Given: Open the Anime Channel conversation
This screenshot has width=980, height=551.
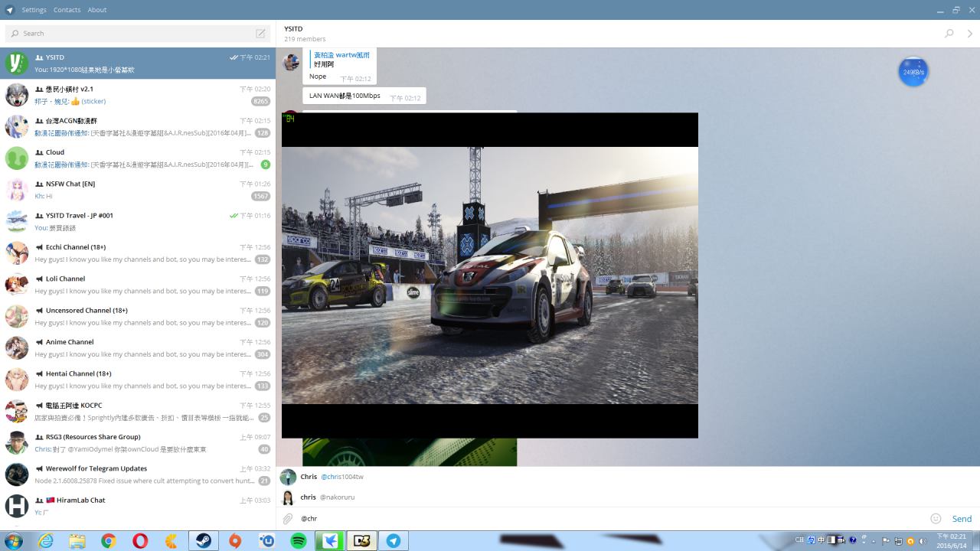Looking at the screenshot, I should click(138, 347).
